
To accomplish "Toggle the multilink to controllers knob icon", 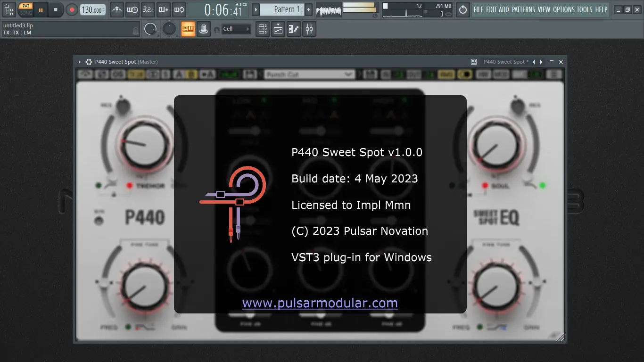I will (x=204, y=29).
